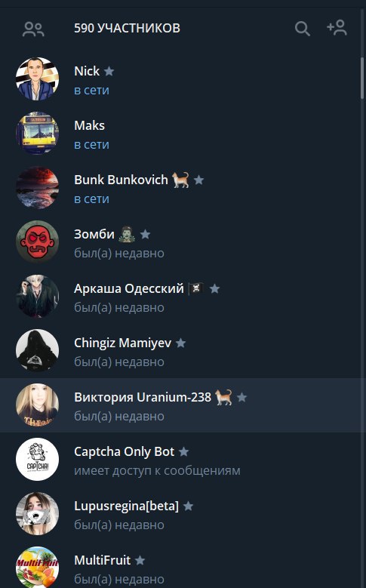The height and width of the screenshot is (588, 366).
Task: Click the star beside Bunk Bunkovich
Action: click(198, 180)
